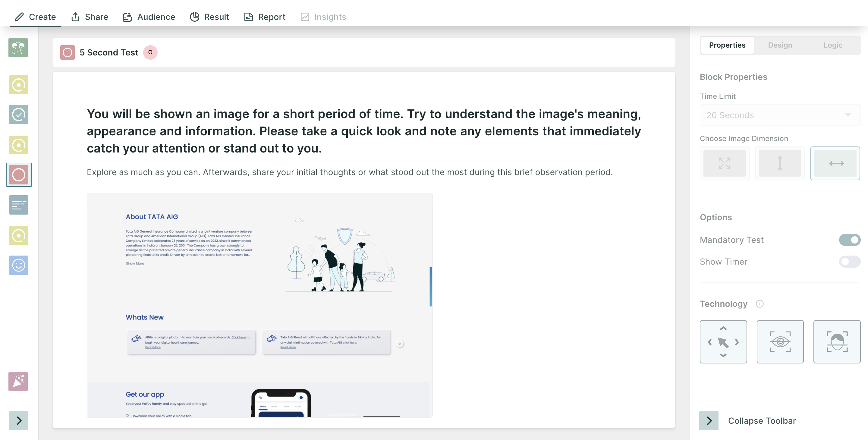868x440 pixels.
Task: Click the TATA AIG page preview image
Action: click(259, 305)
